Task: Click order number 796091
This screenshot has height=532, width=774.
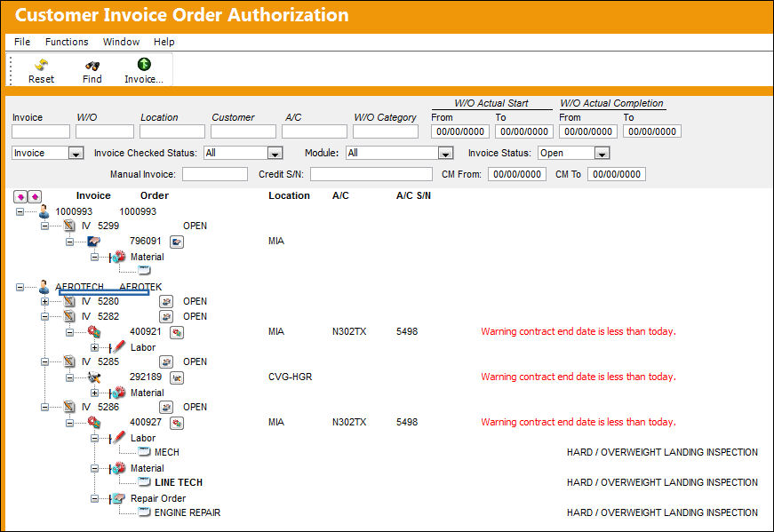Action: [x=146, y=242]
